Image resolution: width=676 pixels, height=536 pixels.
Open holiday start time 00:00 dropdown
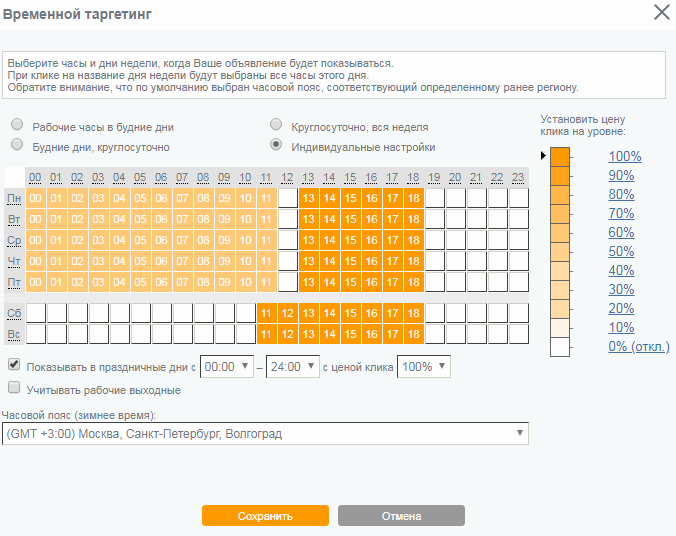click(x=228, y=367)
